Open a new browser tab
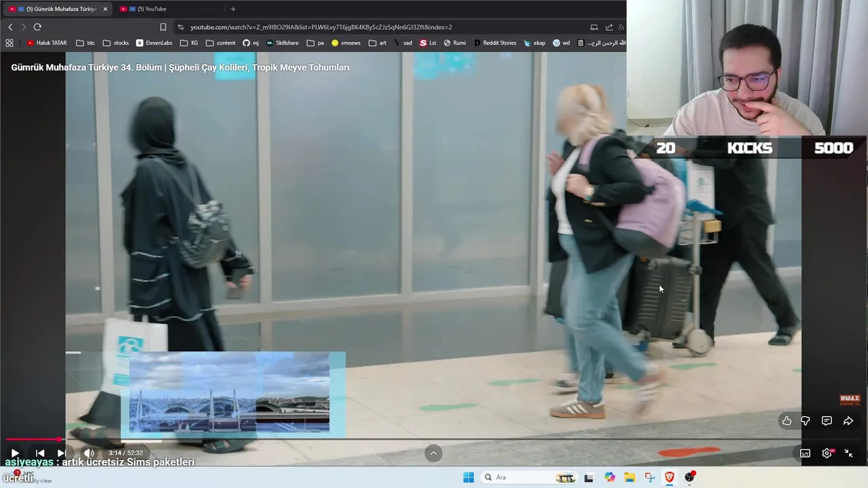This screenshot has width=868, height=488. [233, 9]
